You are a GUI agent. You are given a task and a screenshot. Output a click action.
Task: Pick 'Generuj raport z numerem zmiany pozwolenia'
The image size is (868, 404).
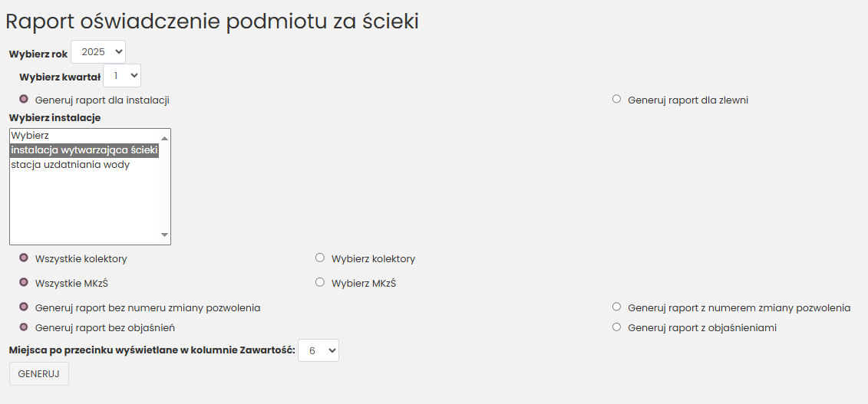[x=616, y=307]
